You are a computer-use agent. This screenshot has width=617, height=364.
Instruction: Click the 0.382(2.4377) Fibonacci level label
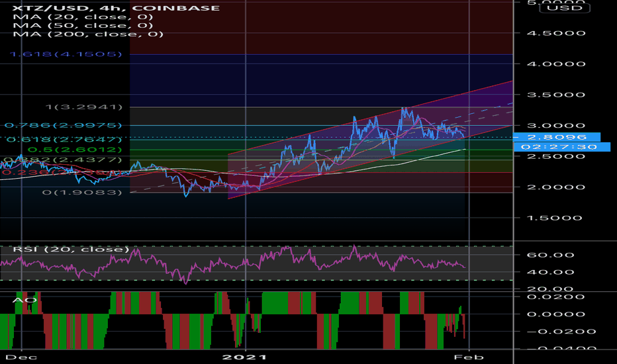[x=63, y=160]
